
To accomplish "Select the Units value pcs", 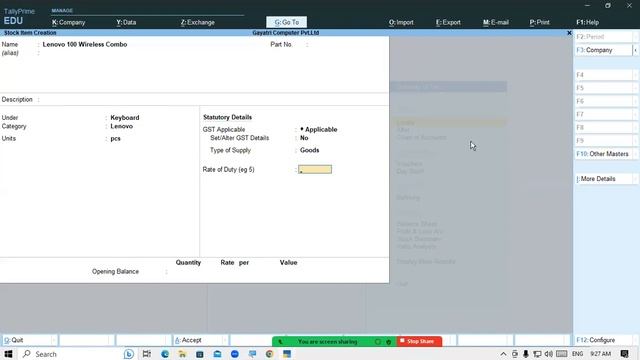I will [x=116, y=138].
